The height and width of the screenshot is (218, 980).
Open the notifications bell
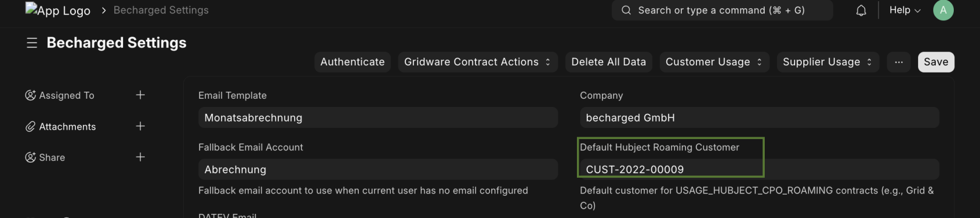[x=861, y=11]
